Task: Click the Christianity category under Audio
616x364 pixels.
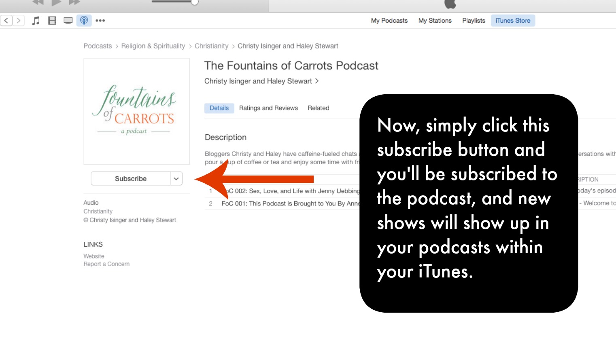Action: pos(98,211)
